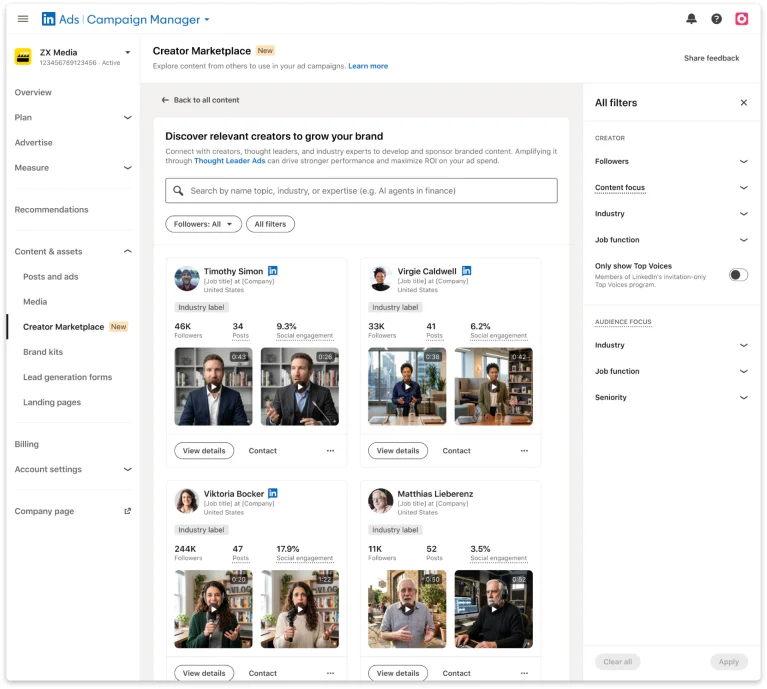Viewport: 767px width, 689px height.
Task: Toggle Only show Top Voices switch
Action: point(738,275)
